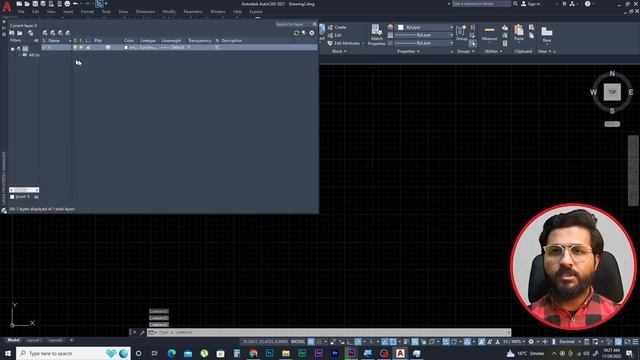Toggle the Freeze sun icon for layer 0

(81, 47)
